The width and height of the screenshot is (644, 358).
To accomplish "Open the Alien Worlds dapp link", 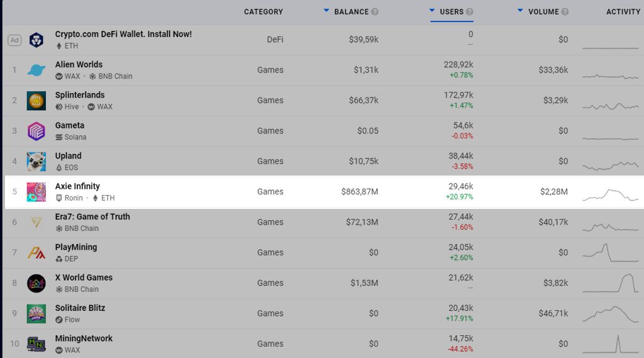I will (x=79, y=65).
